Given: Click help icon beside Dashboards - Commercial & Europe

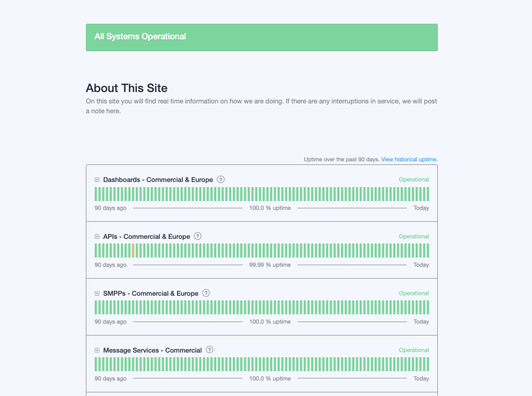Looking at the screenshot, I should click(220, 179).
